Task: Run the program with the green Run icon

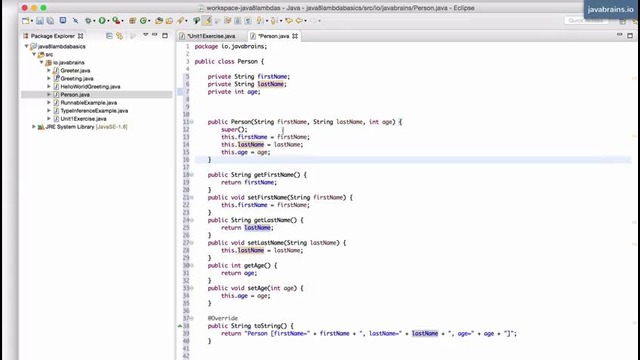Action: coord(102,20)
